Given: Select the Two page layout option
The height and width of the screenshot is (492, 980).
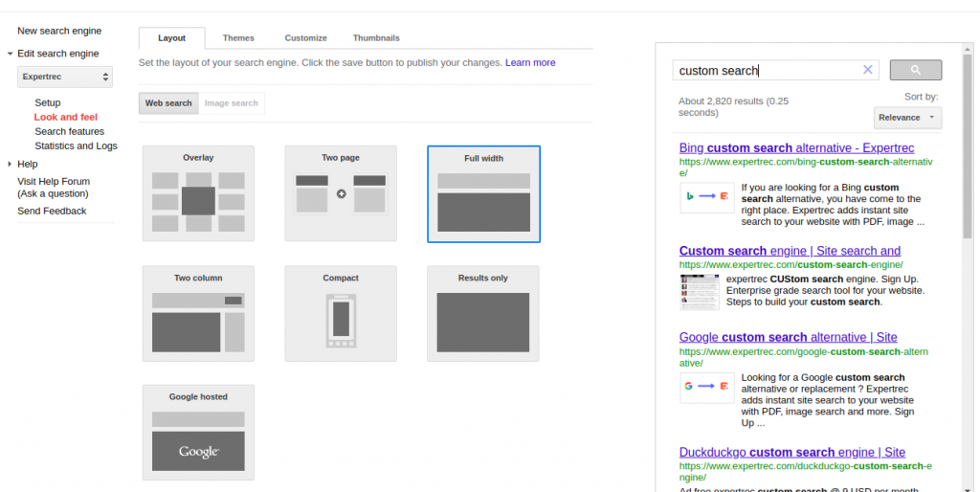Looking at the screenshot, I should click(x=341, y=193).
